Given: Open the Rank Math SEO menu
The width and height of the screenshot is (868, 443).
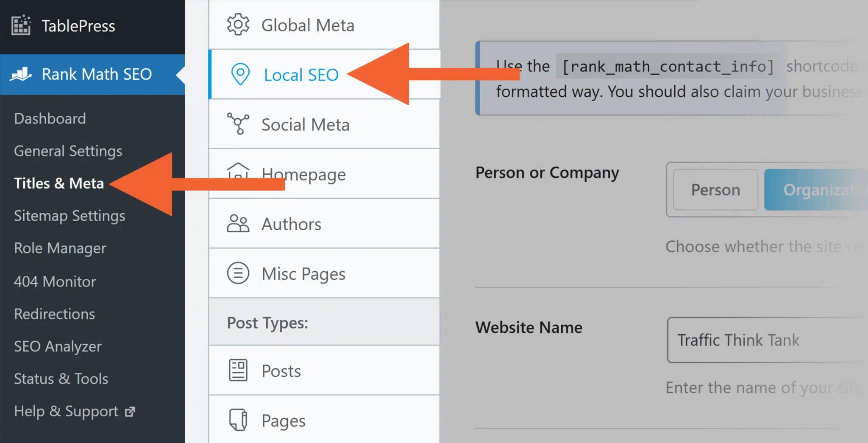Looking at the screenshot, I should point(92,74).
